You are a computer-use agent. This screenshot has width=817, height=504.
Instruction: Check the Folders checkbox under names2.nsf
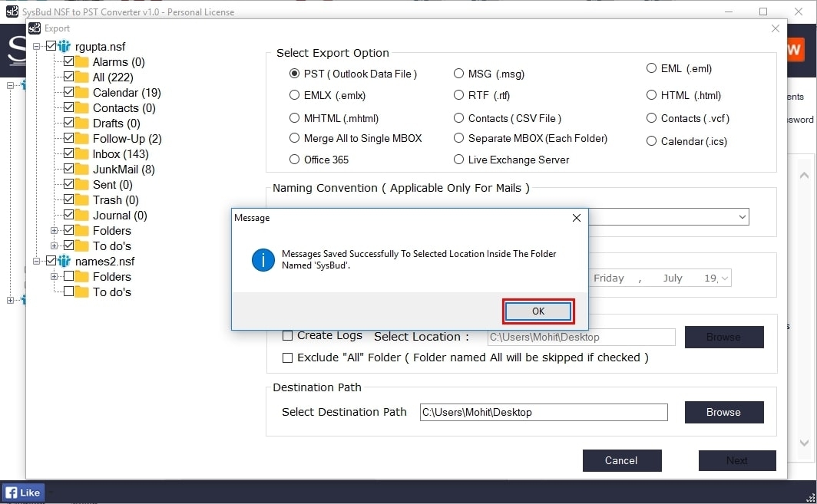click(x=68, y=276)
